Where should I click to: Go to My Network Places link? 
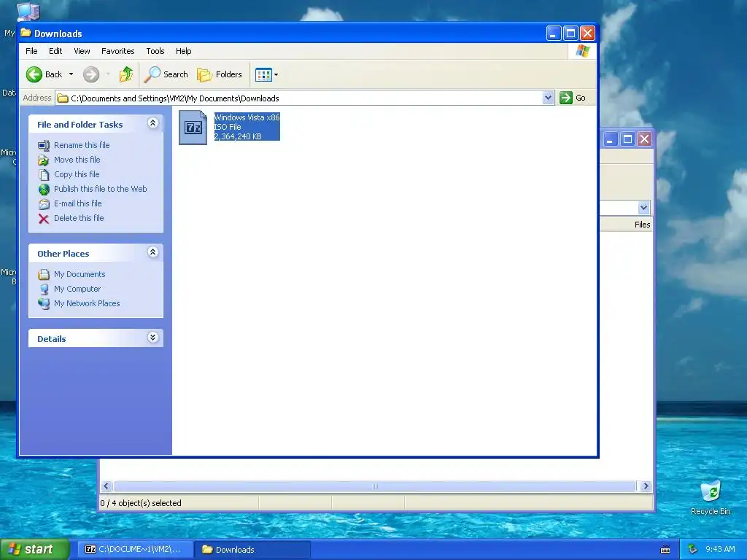(87, 303)
